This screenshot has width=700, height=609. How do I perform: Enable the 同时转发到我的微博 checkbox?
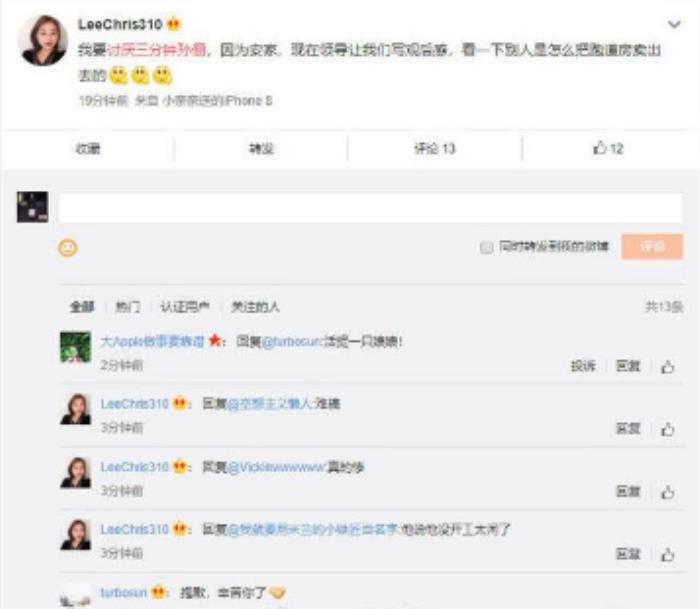(x=487, y=247)
